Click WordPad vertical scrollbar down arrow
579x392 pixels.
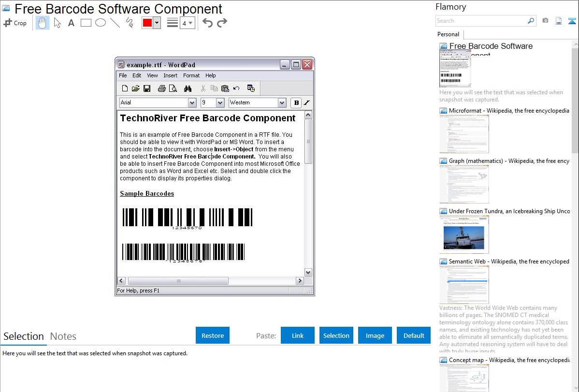[308, 272]
